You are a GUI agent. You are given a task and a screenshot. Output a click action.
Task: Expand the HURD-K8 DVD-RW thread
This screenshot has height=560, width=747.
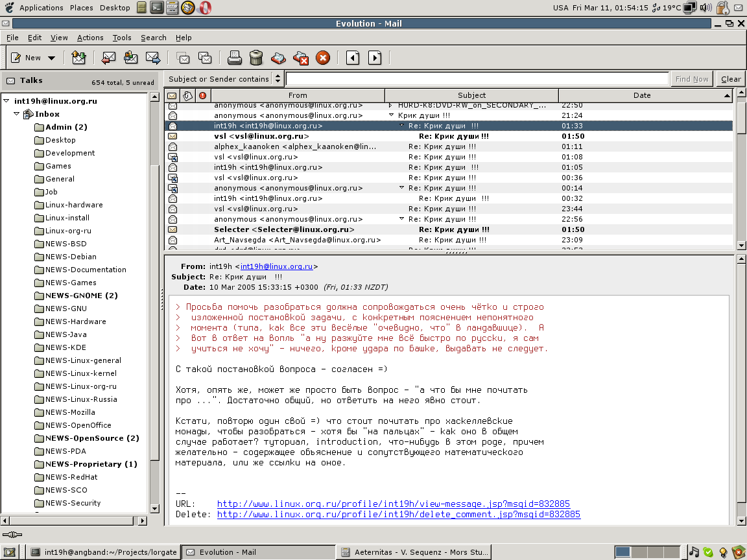click(391, 105)
